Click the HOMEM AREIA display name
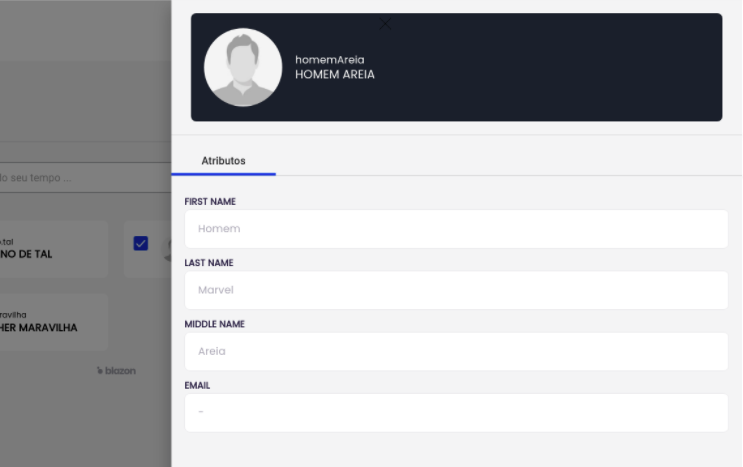 (x=335, y=75)
